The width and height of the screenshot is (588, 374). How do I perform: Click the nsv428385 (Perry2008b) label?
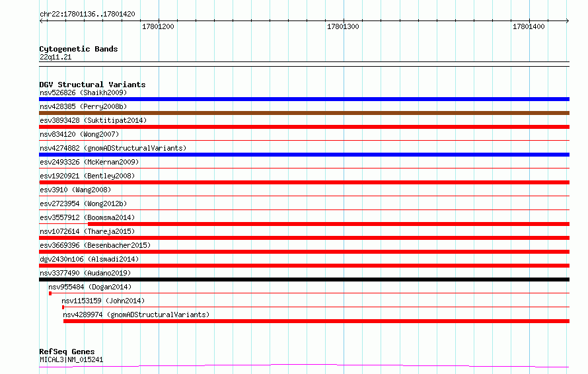pyautogui.click(x=83, y=106)
